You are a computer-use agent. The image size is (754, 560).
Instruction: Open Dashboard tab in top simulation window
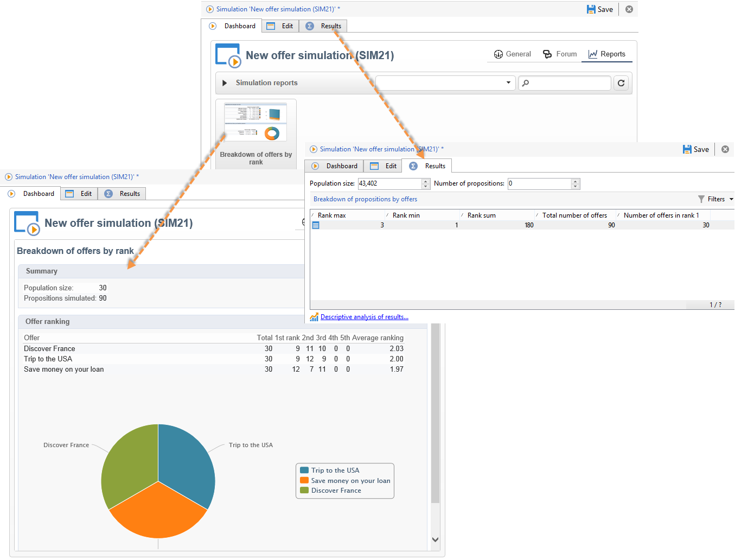point(233,26)
